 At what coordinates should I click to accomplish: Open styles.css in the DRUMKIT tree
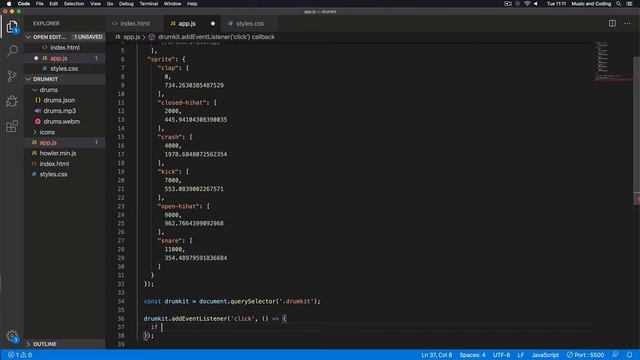pos(64,174)
